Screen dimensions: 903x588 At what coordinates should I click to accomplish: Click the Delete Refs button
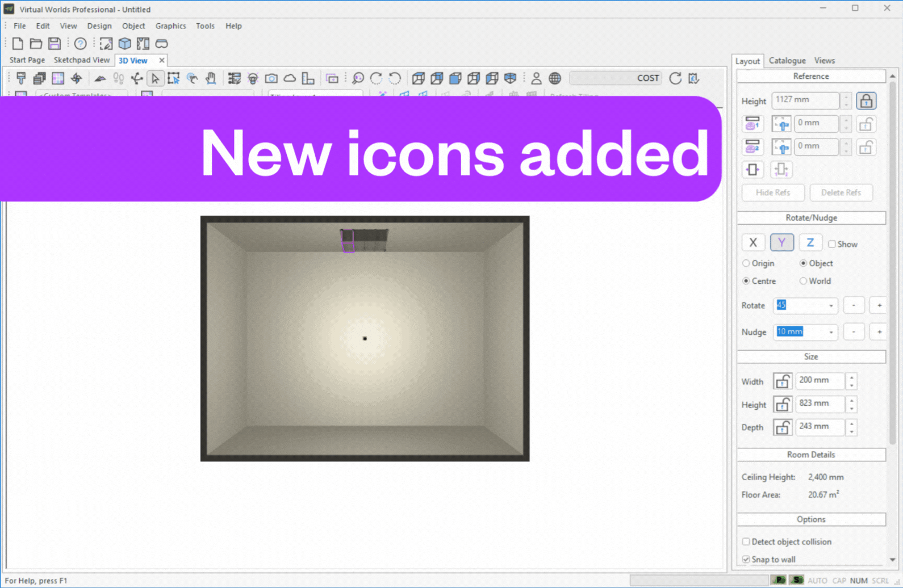[x=841, y=193]
